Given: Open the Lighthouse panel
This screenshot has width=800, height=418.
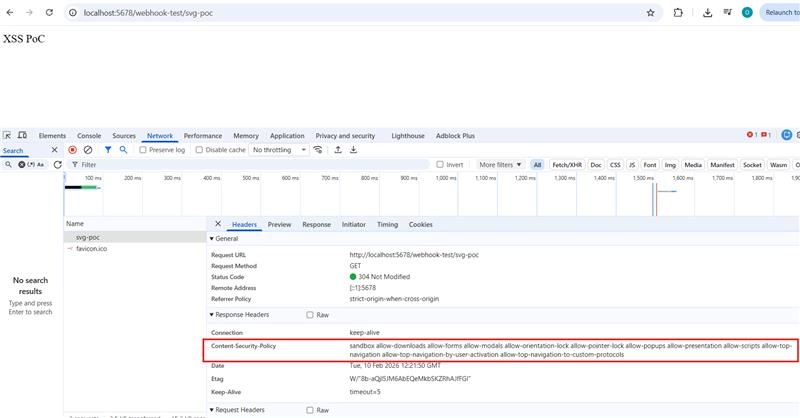Looking at the screenshot, I should [408, 136].
